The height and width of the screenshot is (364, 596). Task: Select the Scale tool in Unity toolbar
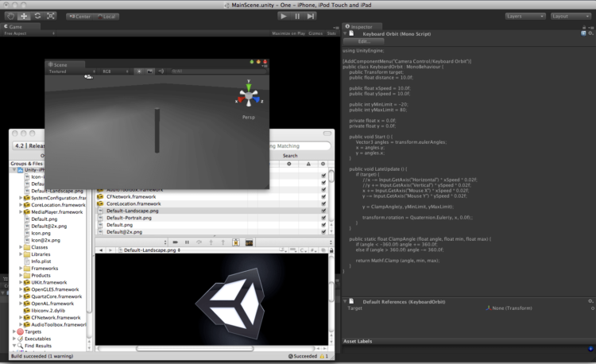pos(51,16)
